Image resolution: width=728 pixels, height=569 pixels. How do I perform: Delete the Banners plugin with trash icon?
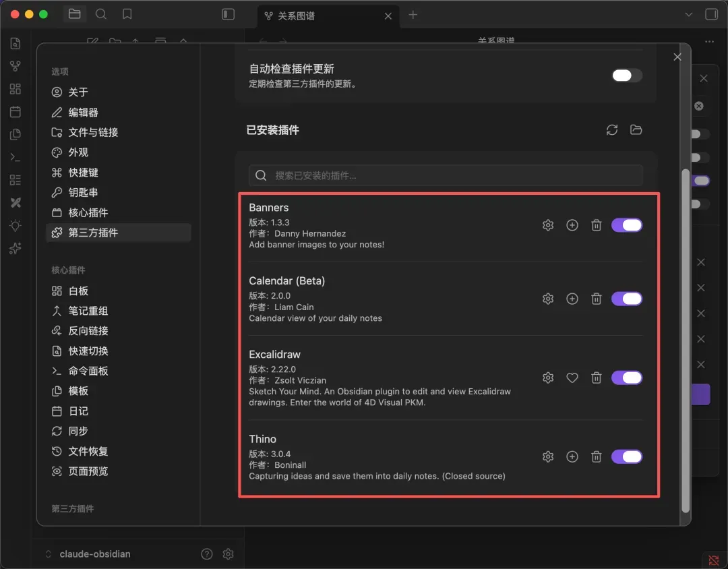pyautogui.click(x=596, y=225)
